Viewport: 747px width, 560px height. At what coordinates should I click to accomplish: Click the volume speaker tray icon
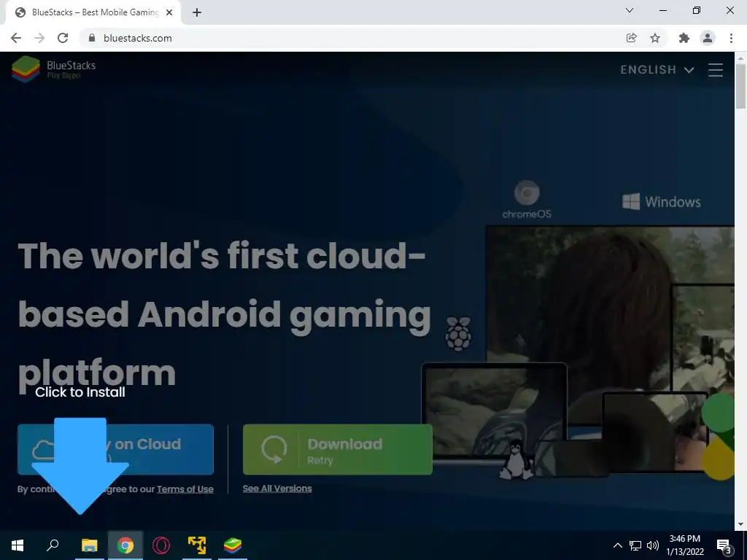[653, 545]
